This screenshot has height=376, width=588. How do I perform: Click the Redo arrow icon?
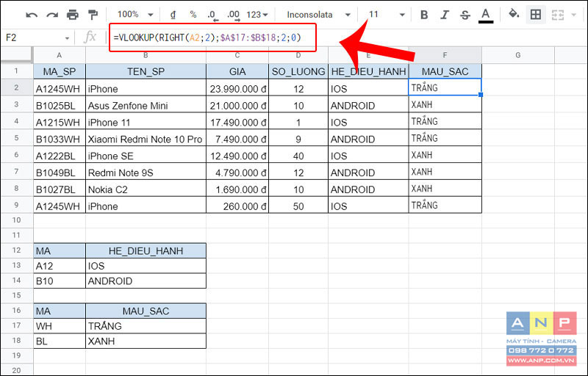(51, 15)
